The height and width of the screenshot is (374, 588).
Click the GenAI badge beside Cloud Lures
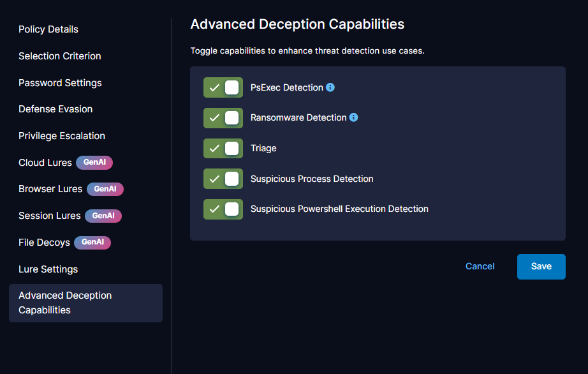click(x=94, y=163)
